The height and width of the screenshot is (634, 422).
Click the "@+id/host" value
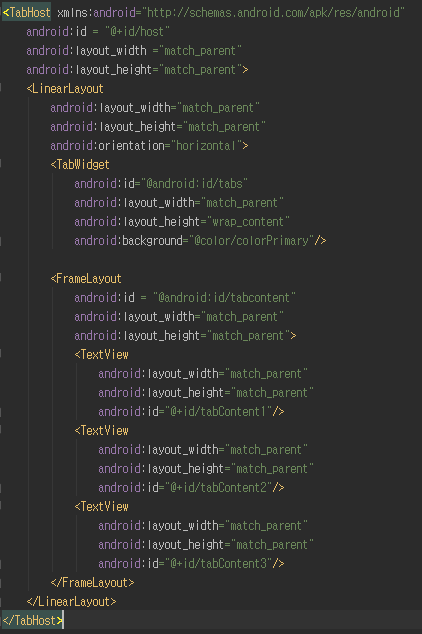coord(137,32)
